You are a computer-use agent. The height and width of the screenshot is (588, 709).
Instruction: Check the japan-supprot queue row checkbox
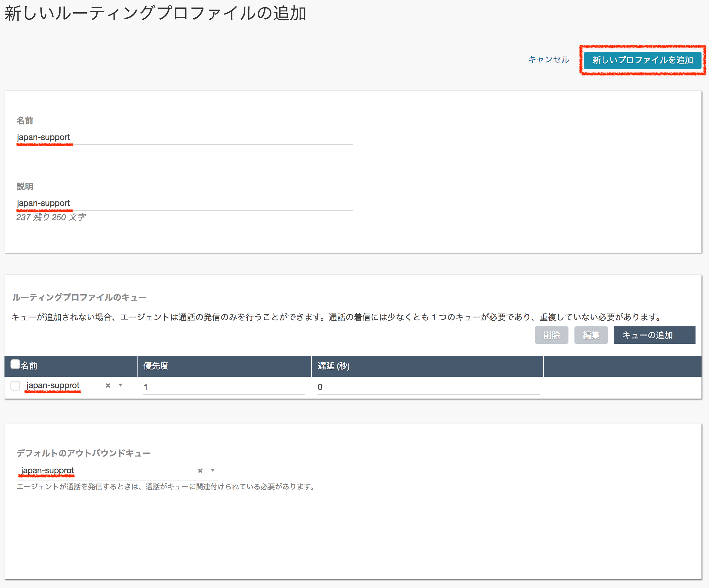click(15, 385)
